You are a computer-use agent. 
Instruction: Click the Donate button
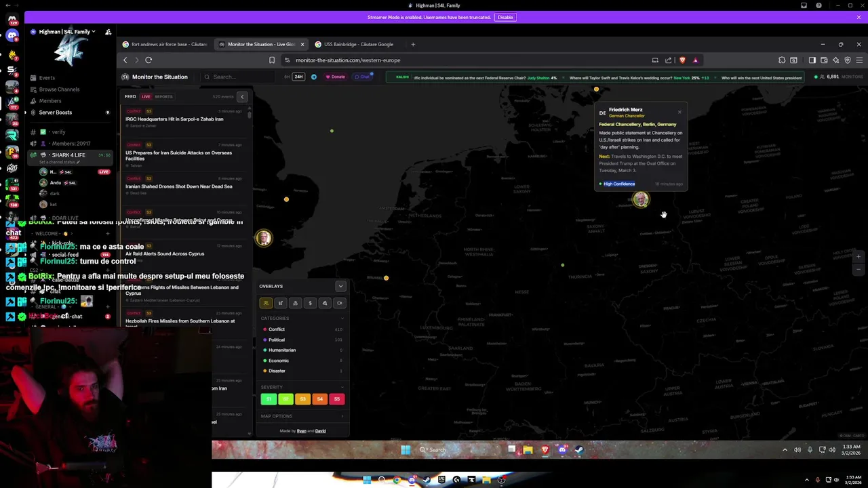[x=336, y=77]
